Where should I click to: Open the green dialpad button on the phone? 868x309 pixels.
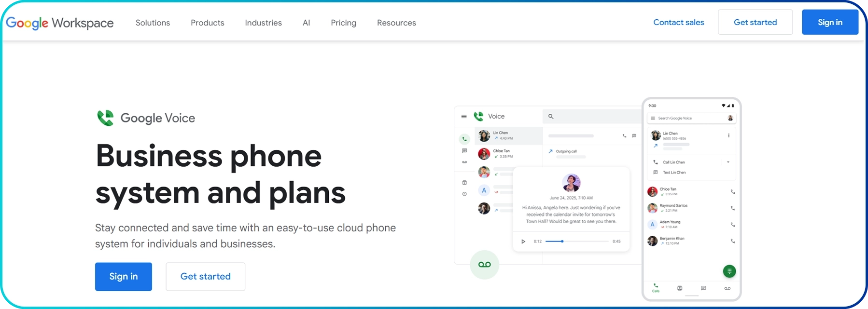coord(729,271)
